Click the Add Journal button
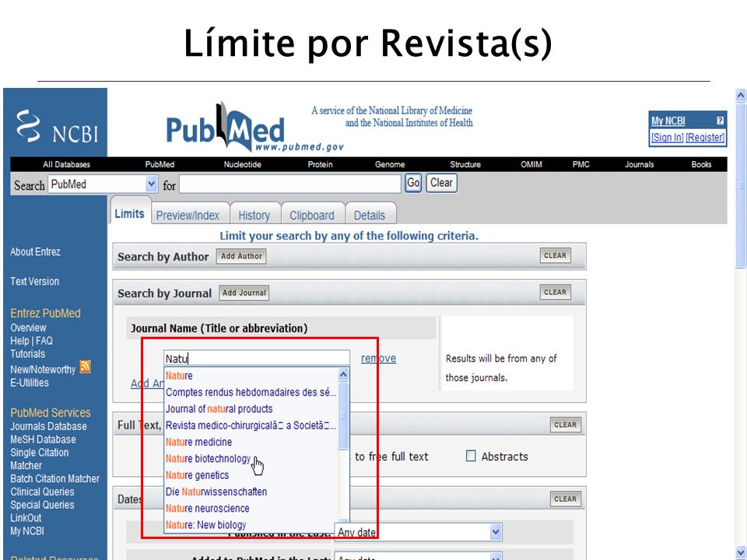The width and height of the screenshot is (747, 560). coord(244,293)
